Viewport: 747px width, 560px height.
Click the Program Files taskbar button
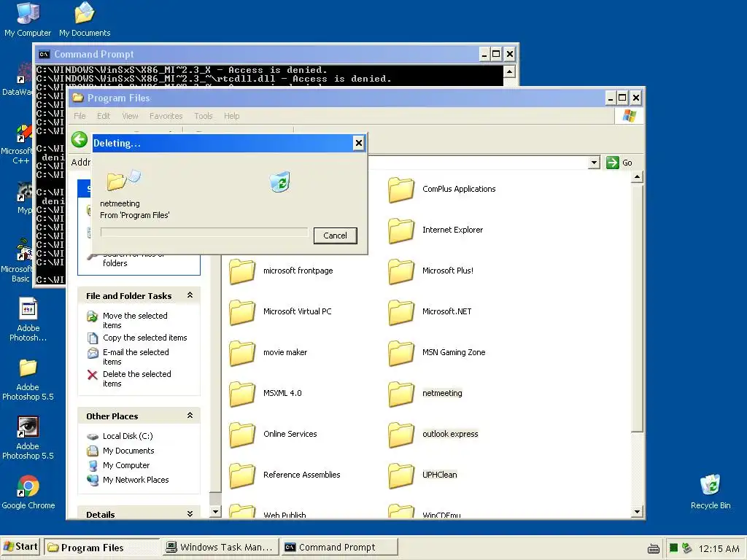pos(101,548)
